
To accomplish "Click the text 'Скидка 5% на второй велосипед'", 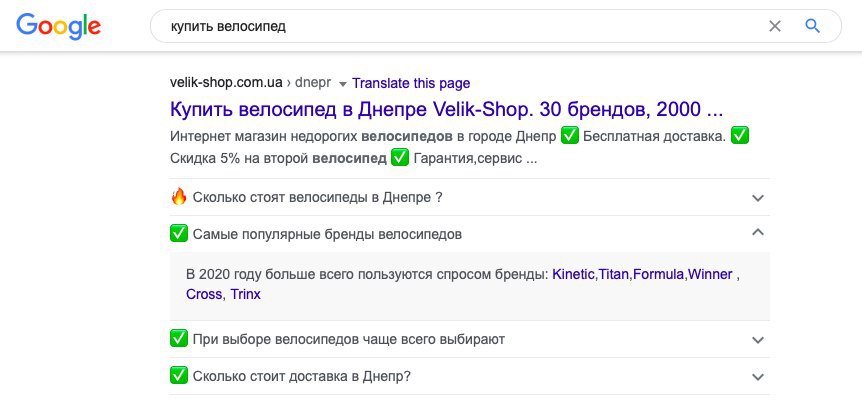I will coord(278,159).
